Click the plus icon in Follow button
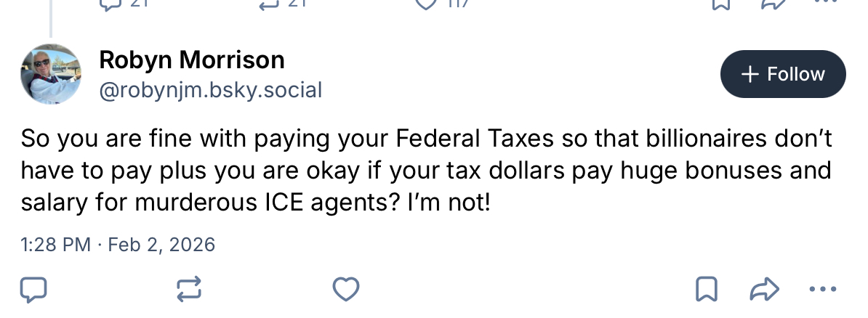 click(x=748, y=74)
